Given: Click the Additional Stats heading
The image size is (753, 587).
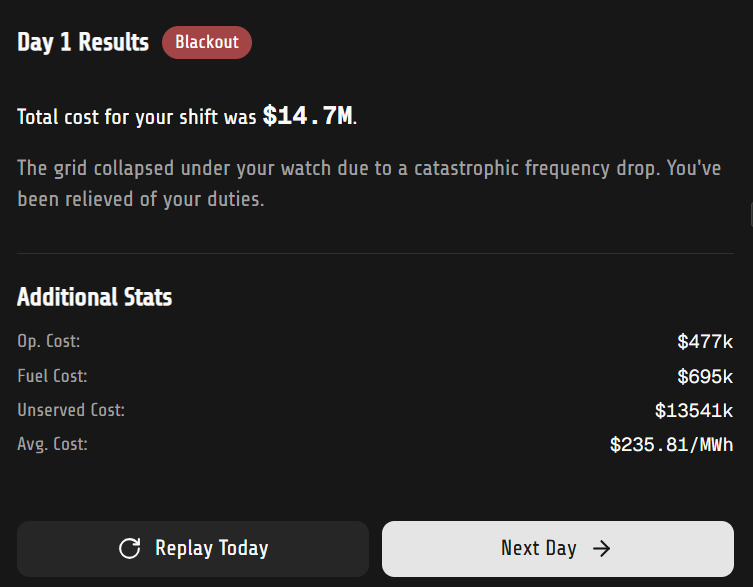Looking at the screenshot, I should [x=94, y=297].
